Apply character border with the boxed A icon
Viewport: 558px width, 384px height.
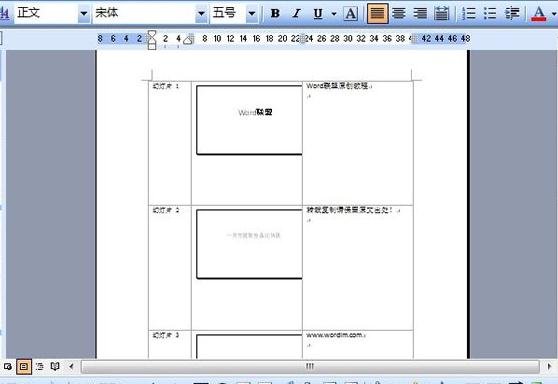click(x=351, y=14)
